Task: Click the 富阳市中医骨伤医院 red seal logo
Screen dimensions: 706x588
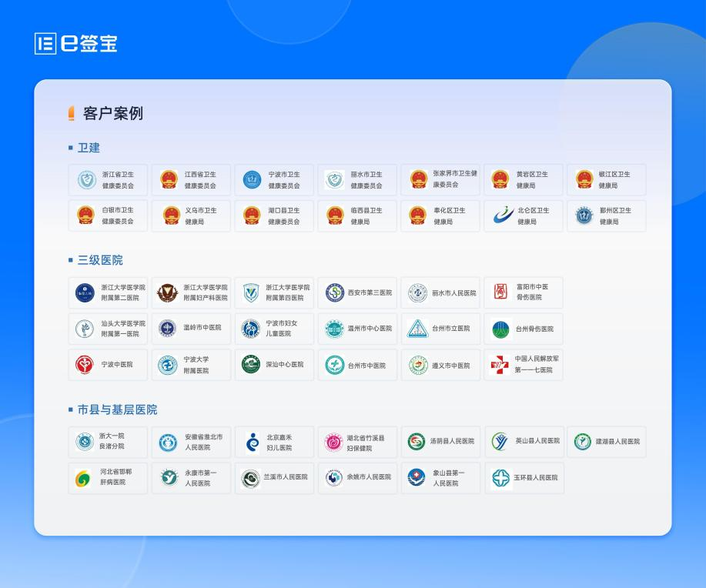Action: [500, 292]
